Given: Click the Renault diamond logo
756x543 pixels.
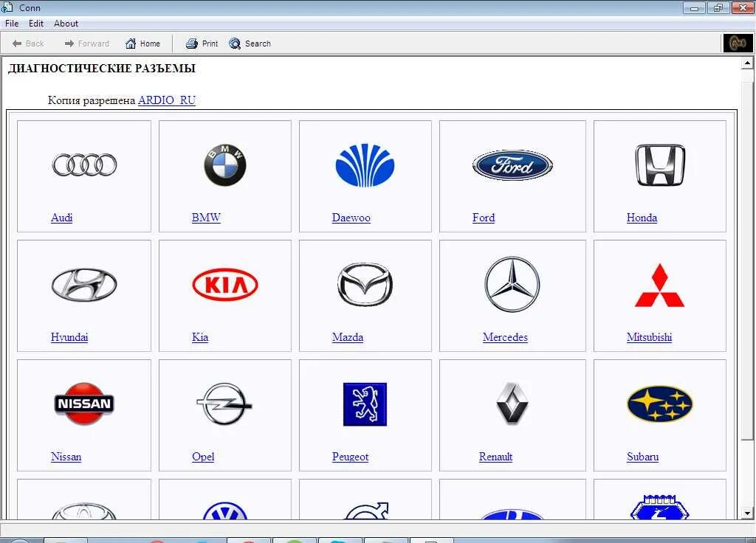Looking at the screenshot, I should point(512,404).
